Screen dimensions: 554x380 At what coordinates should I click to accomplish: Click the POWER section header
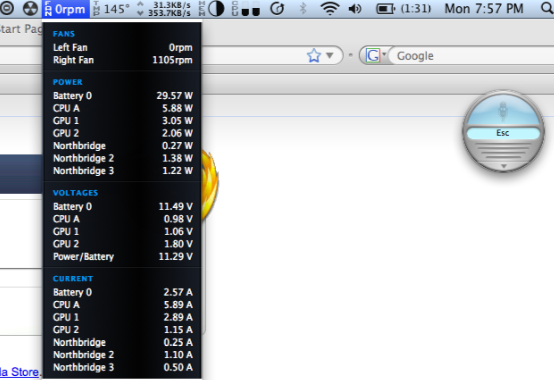(x=67, y=82)
